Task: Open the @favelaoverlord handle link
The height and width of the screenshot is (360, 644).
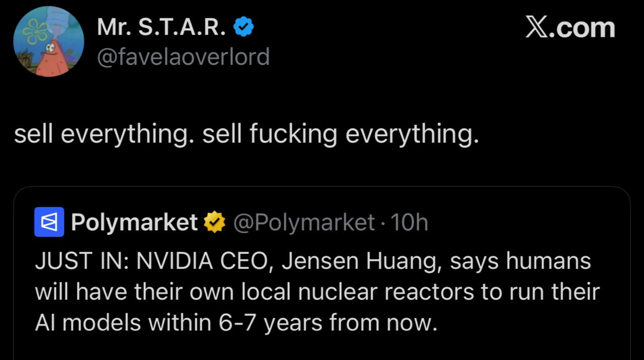Action: pyautogui.click(x=183, y=57)
